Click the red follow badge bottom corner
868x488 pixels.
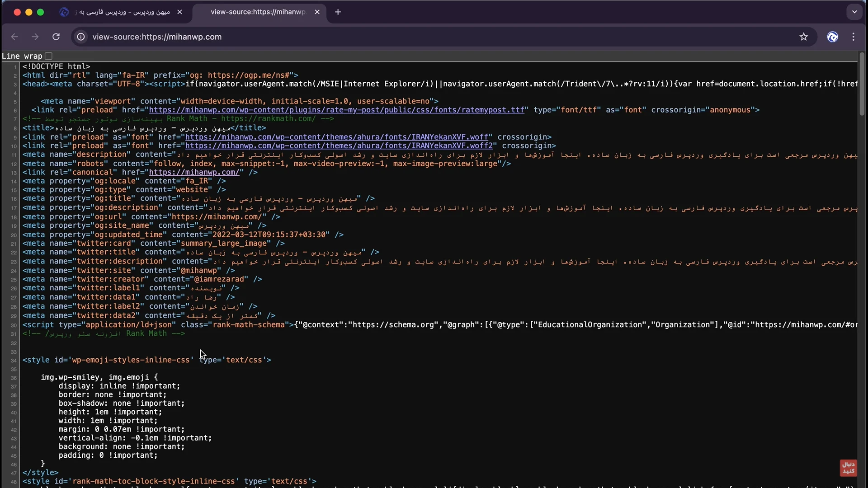click(848, 468)
